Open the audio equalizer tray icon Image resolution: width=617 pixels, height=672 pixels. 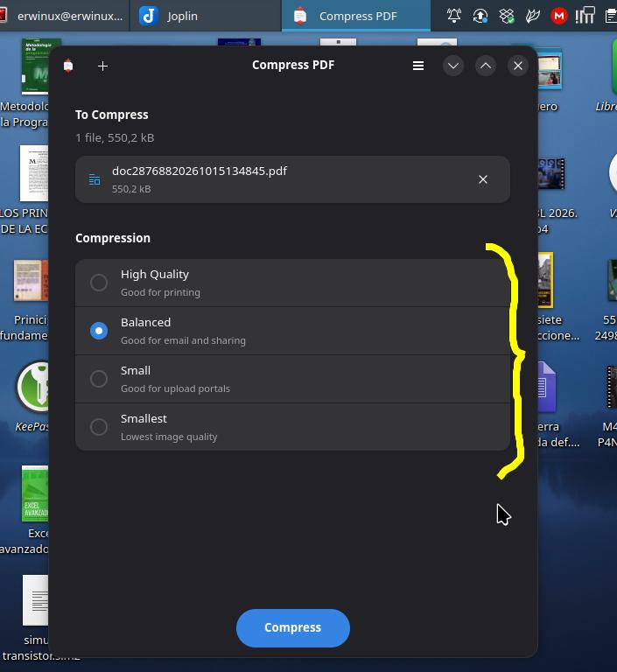point(585,16)
